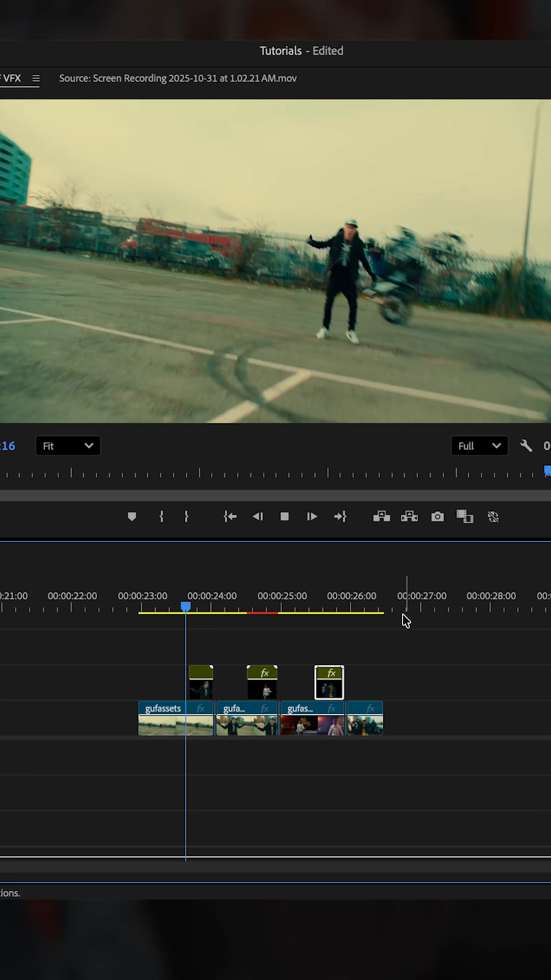The width and height of the screenshot is (551, 980).
Task: Click the fx badge on last blue clip
Action: click(371, 708)
